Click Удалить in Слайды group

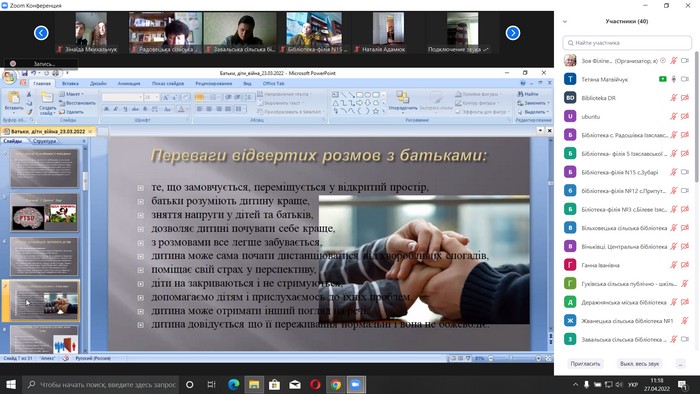coord(71,112)
